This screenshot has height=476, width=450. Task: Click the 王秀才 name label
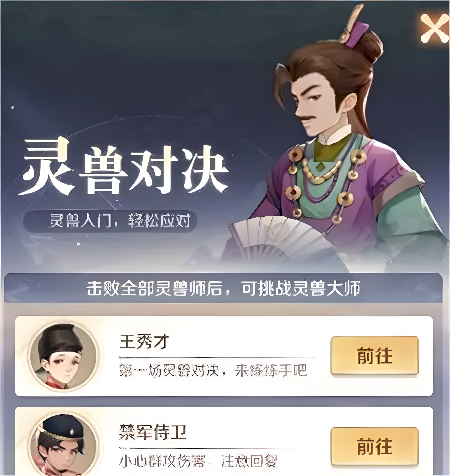pyautogui.click(x=144, y=341)
